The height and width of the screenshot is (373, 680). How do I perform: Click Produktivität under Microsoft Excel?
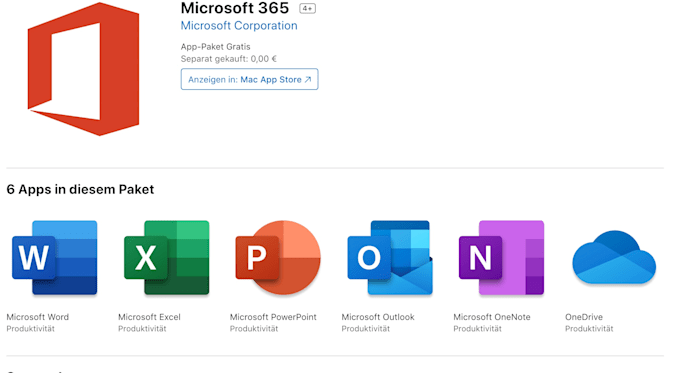142,329
